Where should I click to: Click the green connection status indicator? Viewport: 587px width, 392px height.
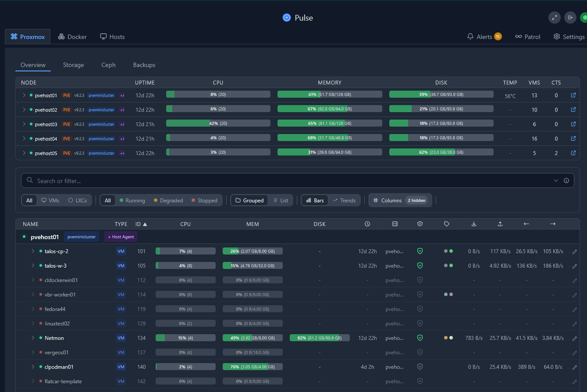pyautogui.click(x=583, y=18)
